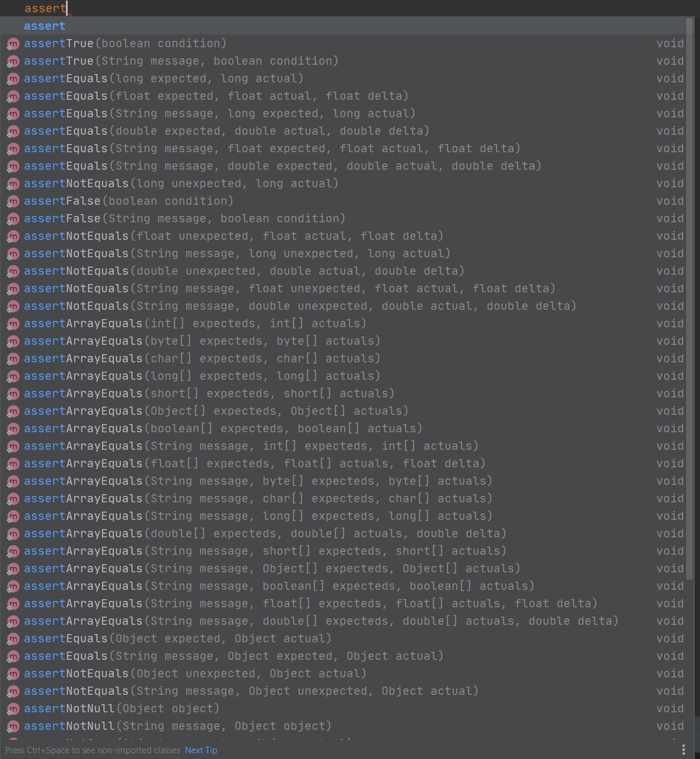Choose assertTrue(String message, boolean condition)
Screen dimensions: 700x759
point(181,61)
